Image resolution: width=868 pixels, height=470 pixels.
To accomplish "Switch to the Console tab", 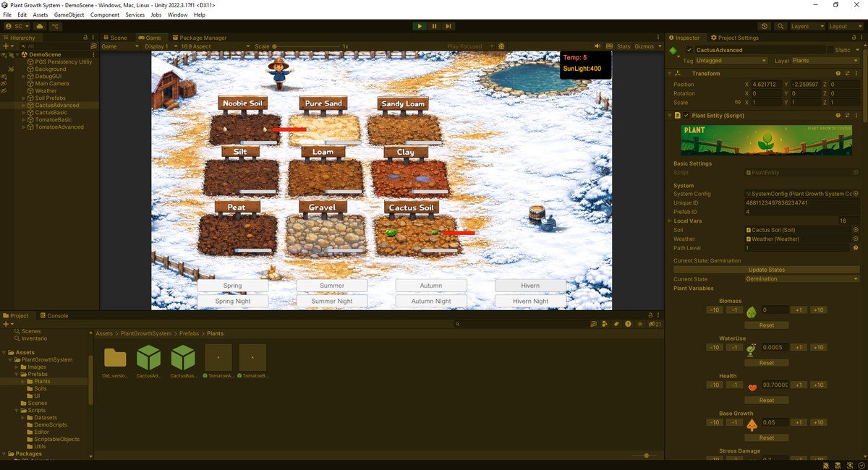I will coord(54,315).
